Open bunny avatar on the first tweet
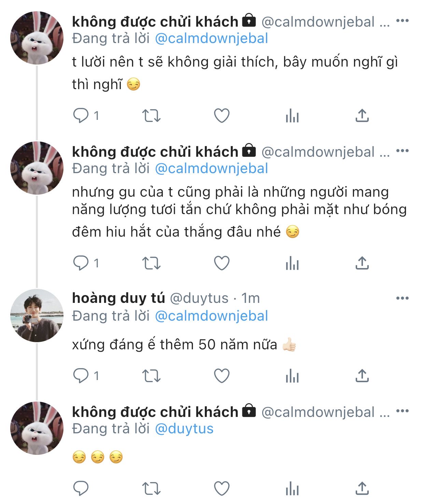Screen dimensions: 424x504 37,38
